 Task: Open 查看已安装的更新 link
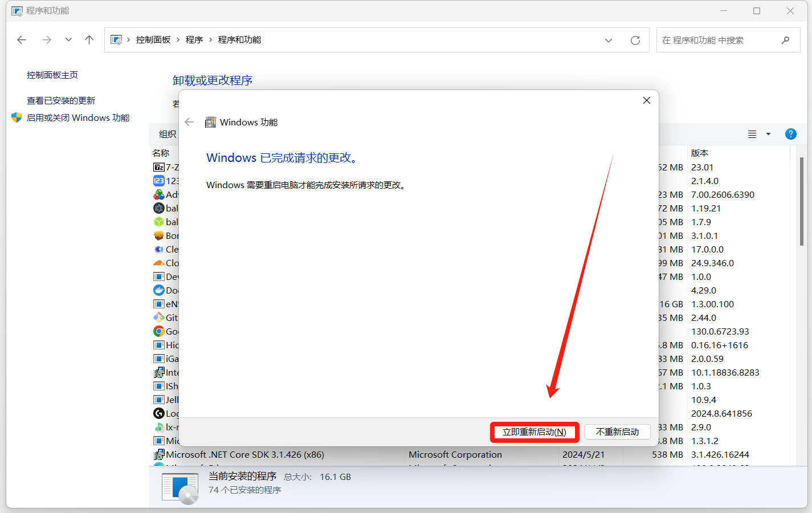click(61, 101)
